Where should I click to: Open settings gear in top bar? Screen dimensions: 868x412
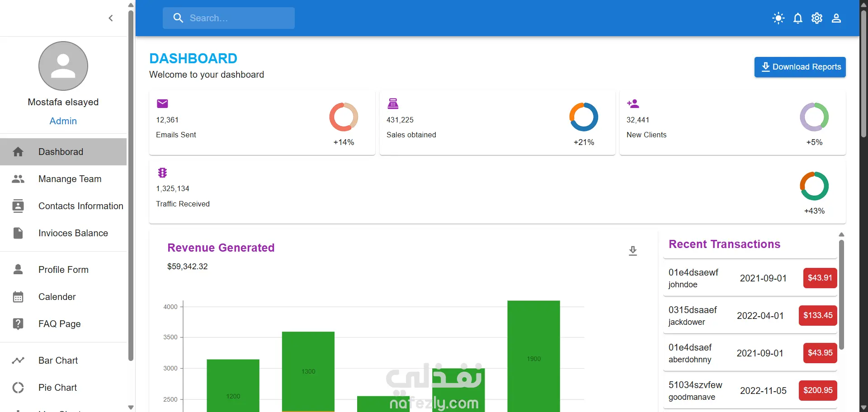[817, 18]
